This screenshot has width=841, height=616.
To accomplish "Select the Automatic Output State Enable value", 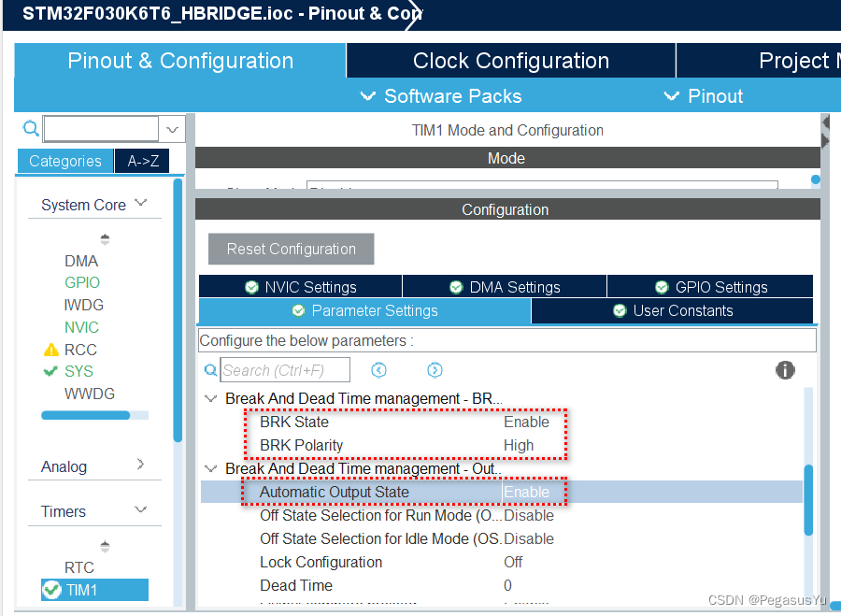I will (526, 492).
